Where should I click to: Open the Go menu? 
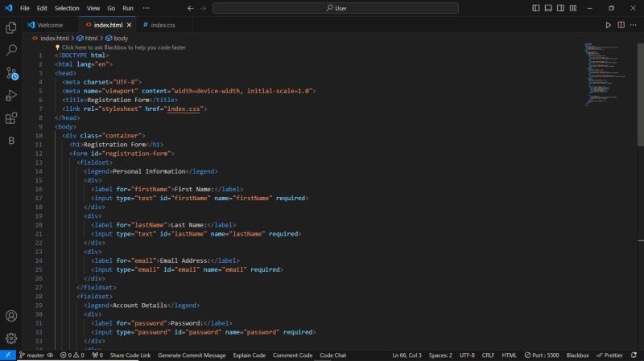(x=111, y=8)
